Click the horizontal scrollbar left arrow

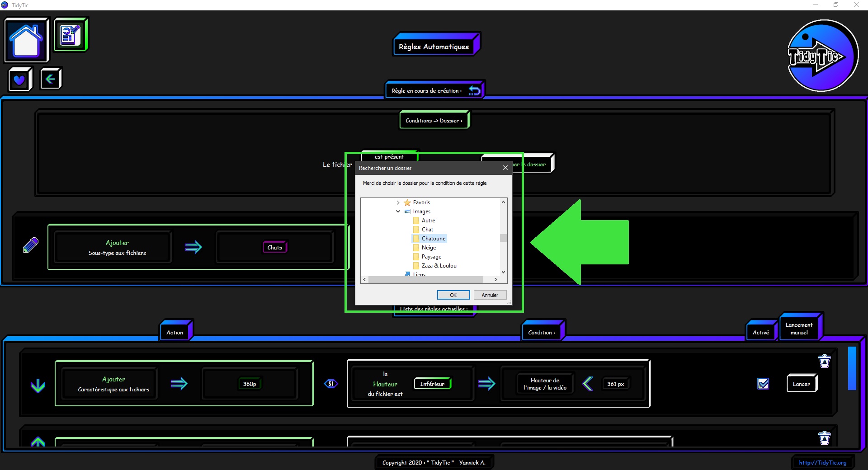(x=364, y=280)
